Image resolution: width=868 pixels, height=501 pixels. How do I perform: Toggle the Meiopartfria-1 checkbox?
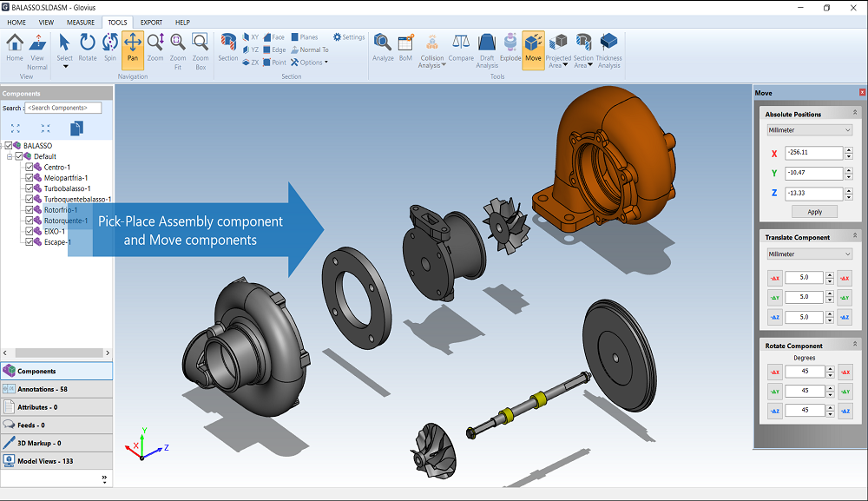30,178
